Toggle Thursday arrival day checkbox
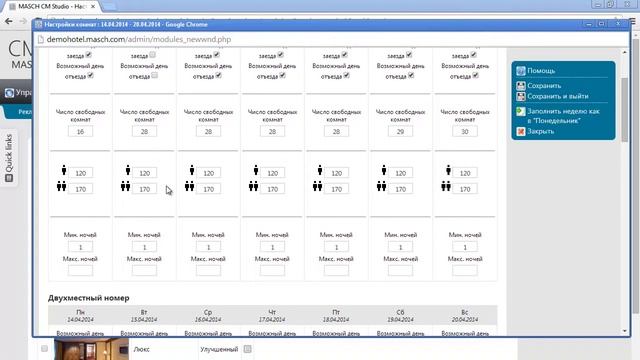 281,54
